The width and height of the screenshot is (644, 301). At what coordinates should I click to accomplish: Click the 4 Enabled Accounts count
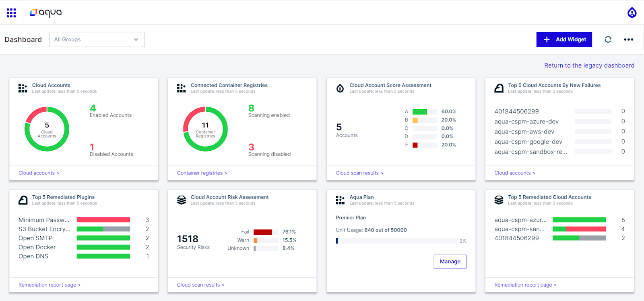pos(93,108)
